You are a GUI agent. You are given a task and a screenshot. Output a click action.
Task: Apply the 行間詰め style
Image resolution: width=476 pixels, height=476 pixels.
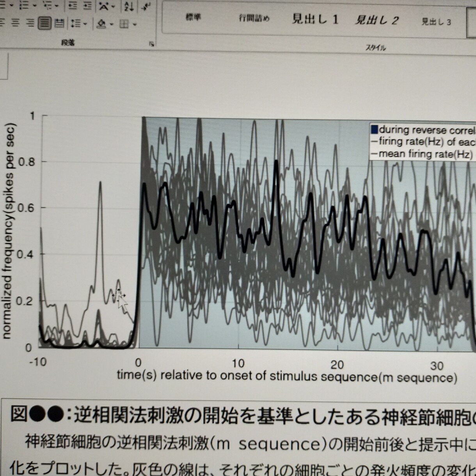(x=254, y=18)
